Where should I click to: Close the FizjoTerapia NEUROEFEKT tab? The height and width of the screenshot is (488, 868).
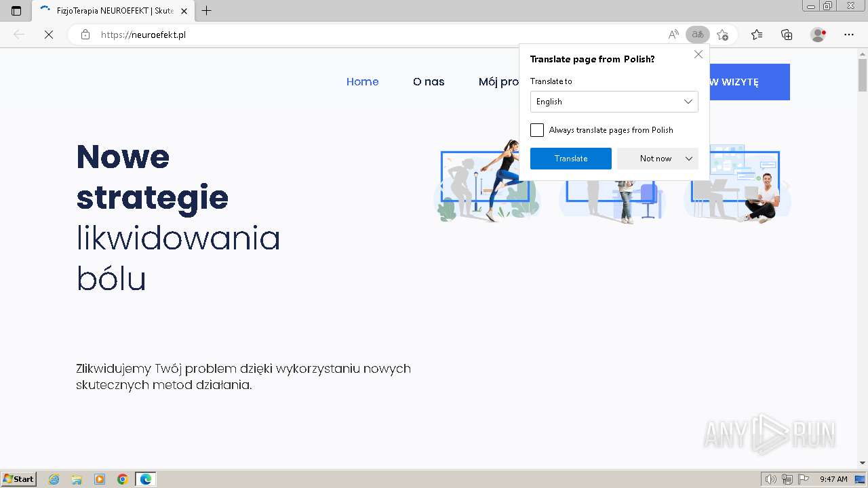(184, 11)
